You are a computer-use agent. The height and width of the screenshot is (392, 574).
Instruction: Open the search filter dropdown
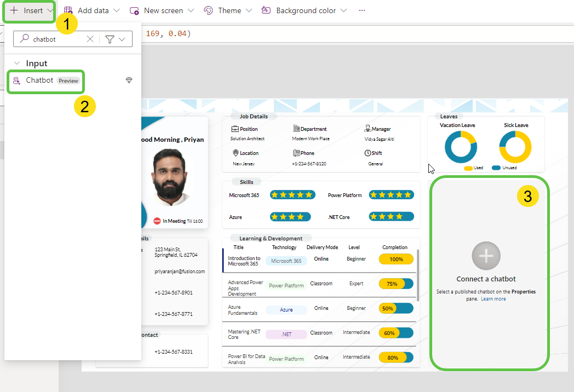(116, 39)
